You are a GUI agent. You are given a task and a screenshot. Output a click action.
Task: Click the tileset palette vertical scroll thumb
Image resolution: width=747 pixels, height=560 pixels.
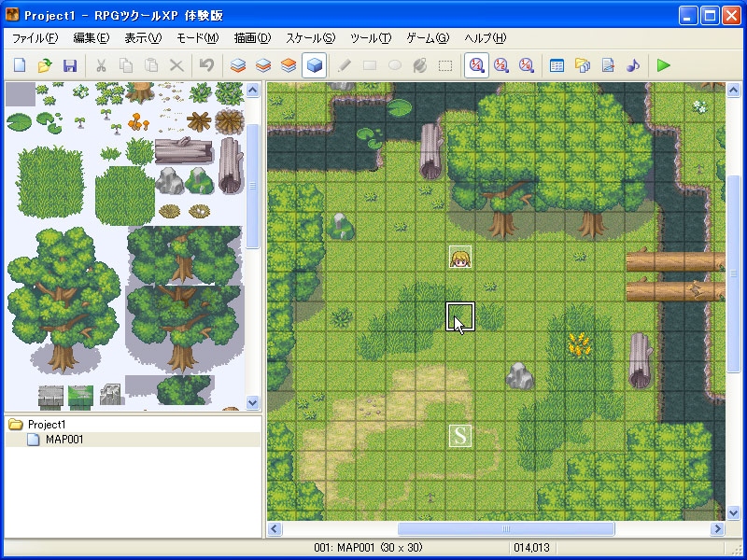(252, 186)
